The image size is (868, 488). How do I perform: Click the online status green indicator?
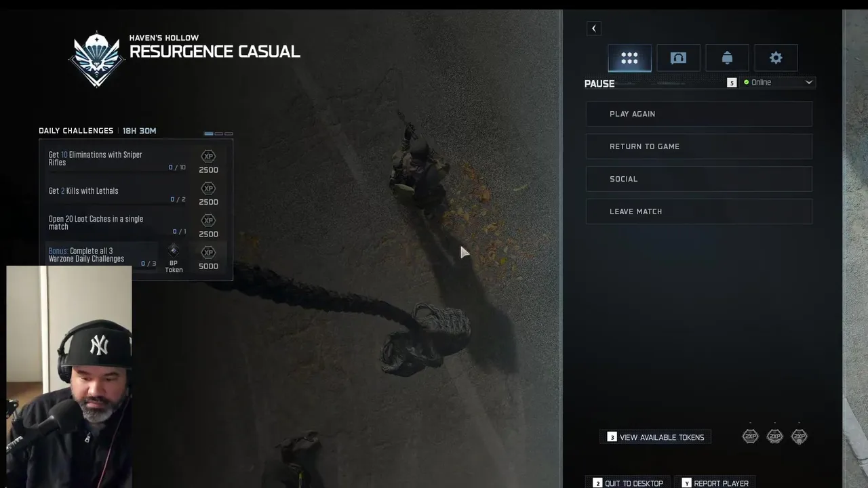coord(747,82)
